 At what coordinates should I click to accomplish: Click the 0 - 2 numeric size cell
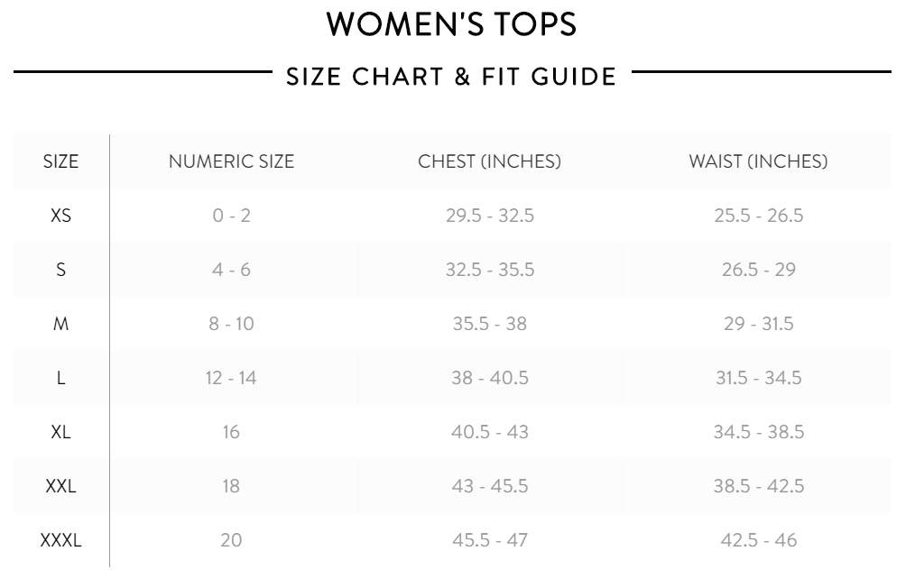point(231,216)
